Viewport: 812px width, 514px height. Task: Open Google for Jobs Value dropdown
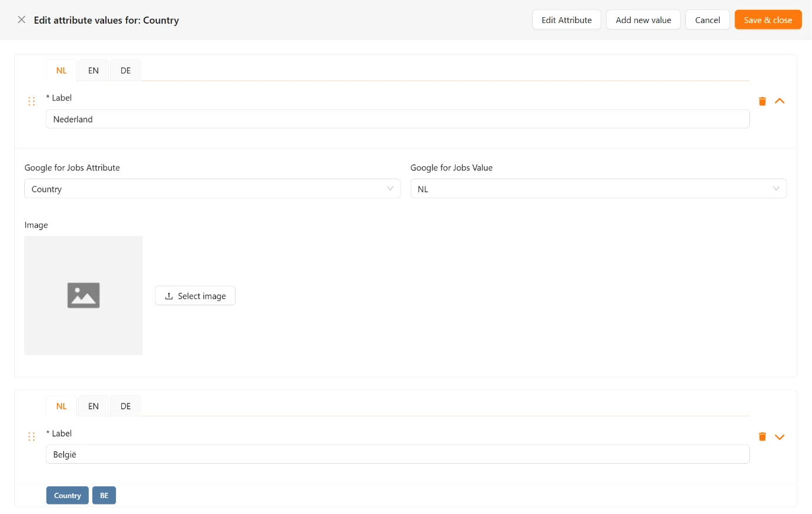[598, 189]
